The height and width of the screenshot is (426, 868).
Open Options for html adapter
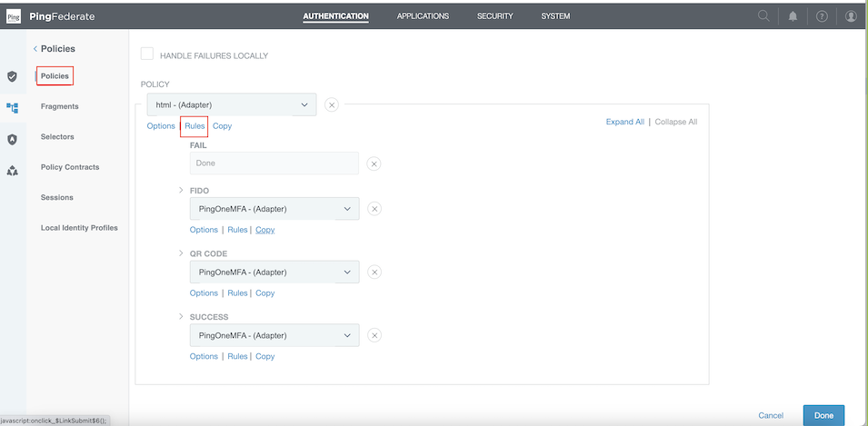pyautogui.click(x=161, y=126)
